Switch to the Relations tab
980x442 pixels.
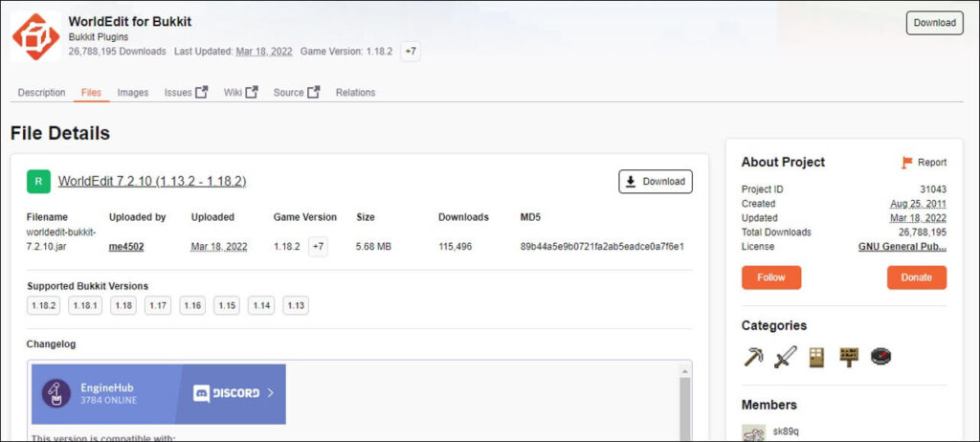tap(356, 93)
